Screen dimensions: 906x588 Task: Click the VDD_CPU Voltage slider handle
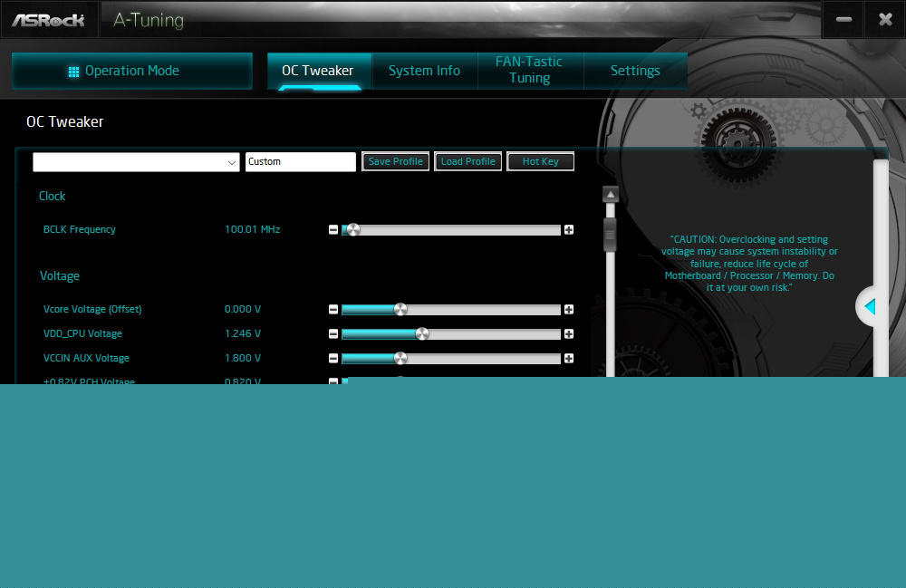point(422,333)
